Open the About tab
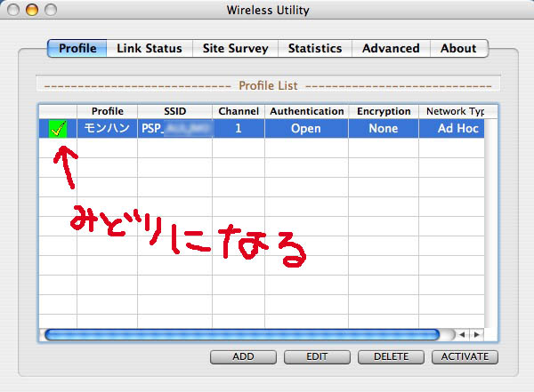Viewport: 534px width, 392px height. click(458, 49)
